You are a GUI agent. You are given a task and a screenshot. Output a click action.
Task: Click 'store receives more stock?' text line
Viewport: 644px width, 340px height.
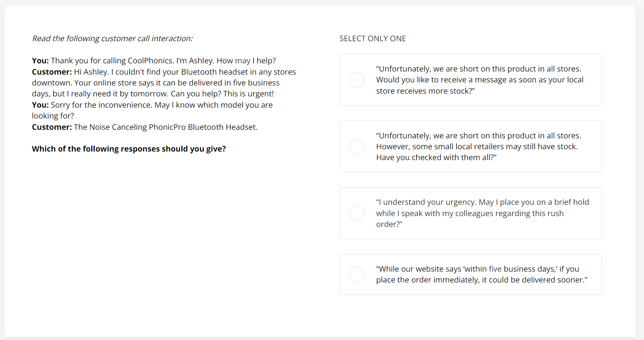[425, 91]
